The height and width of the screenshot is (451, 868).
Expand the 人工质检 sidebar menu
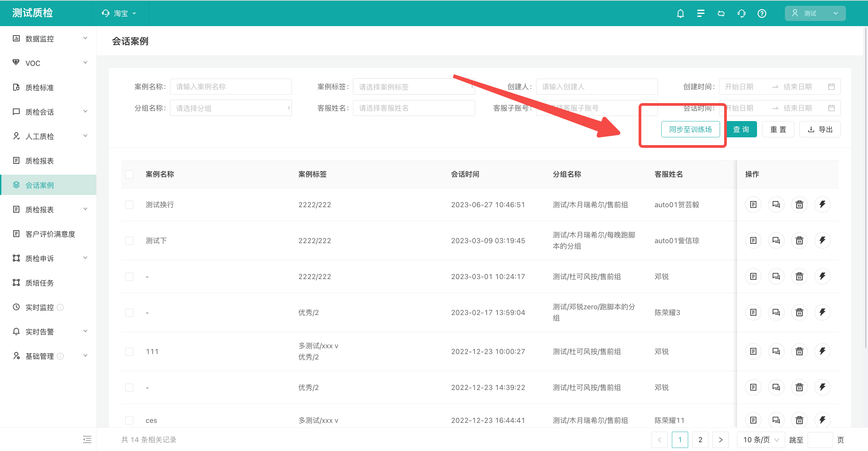click(49, 136)
